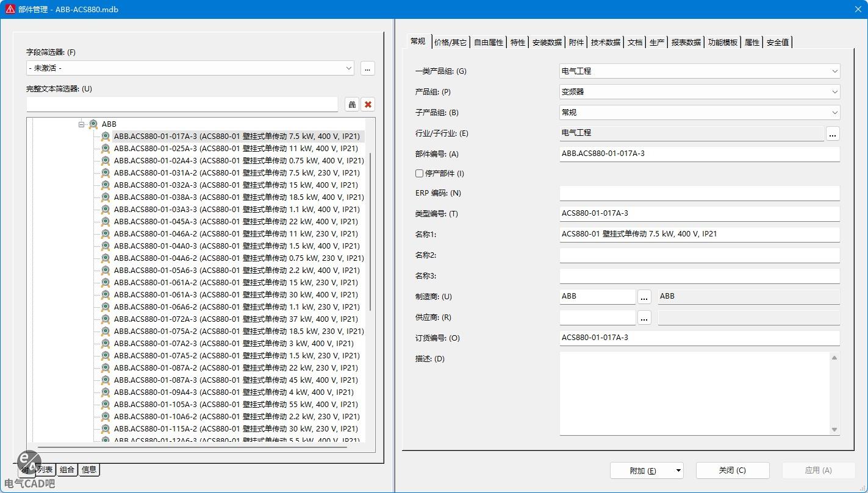This screenshot has height=493, width=868.
Task: Click part icon of ABB.ACS880-01-03A3-3 row
Action: [x=106, y=210]
